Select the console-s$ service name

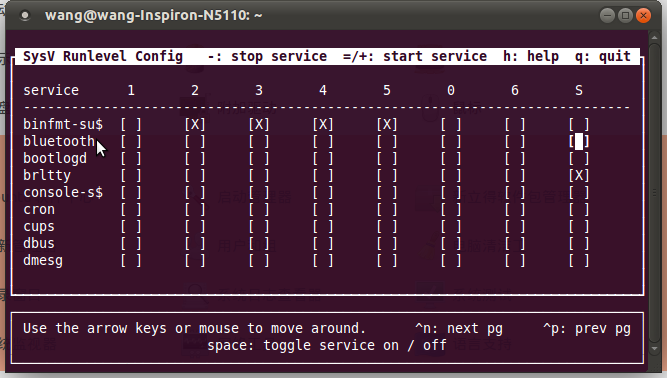[x=63, y=192]
